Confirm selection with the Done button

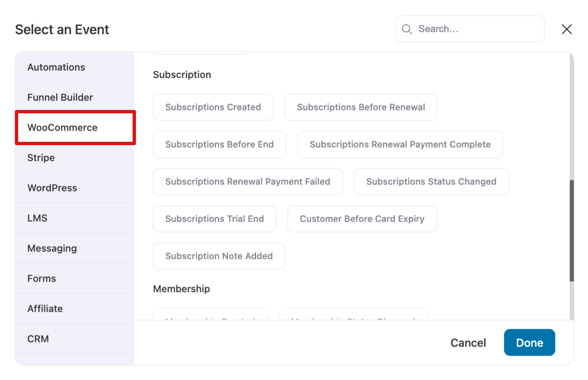pyautogui.click(x=529, y=342)
